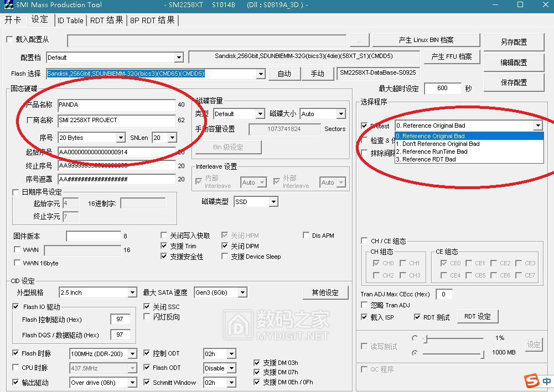Expand the Flash 选择 dropdown
This screenshot has width=554, height=392.
coord(261,74)
